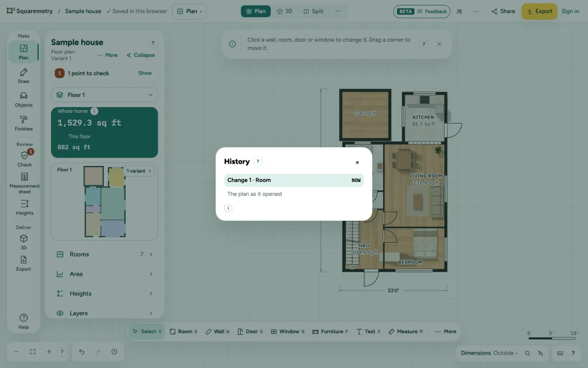588x368 pixels.
Task: Close the History dialog
Action: [x=357, y=162]
